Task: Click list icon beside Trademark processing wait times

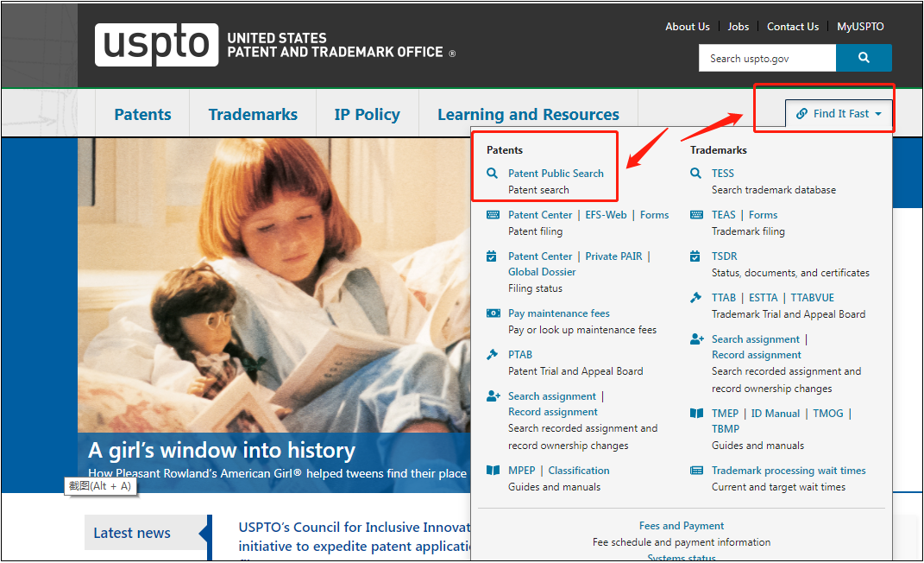Action: click(696, 471)
